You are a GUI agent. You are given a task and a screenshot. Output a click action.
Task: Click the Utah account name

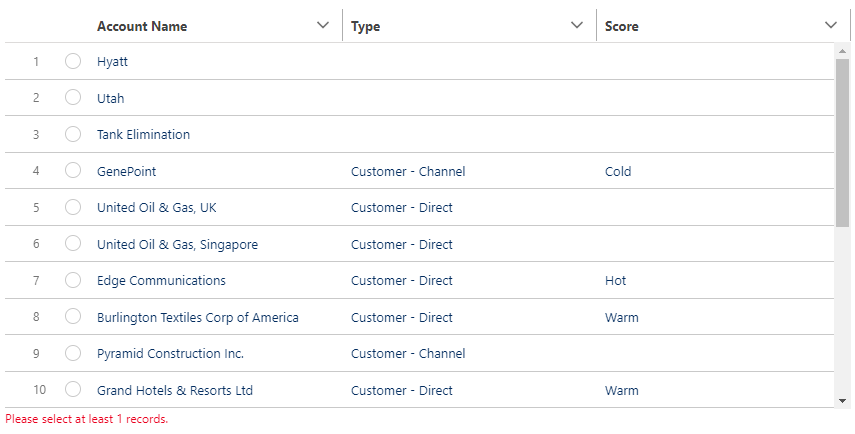(111, 98)
